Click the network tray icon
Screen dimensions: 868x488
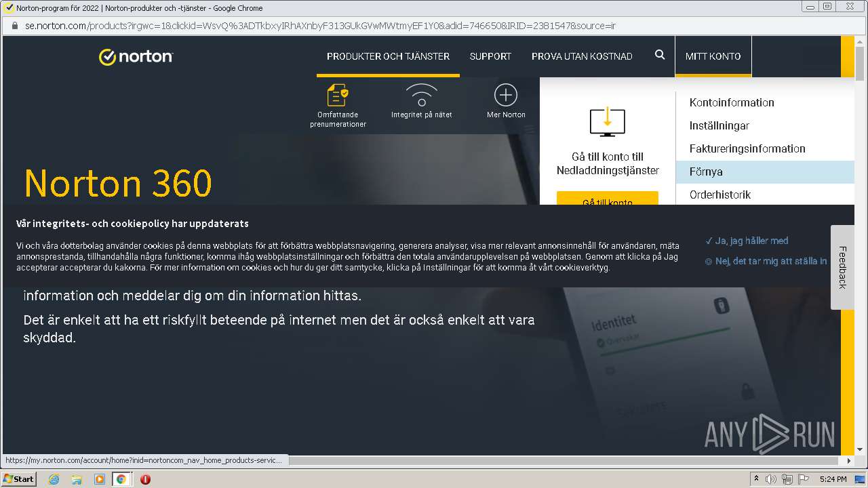[787, 479]
